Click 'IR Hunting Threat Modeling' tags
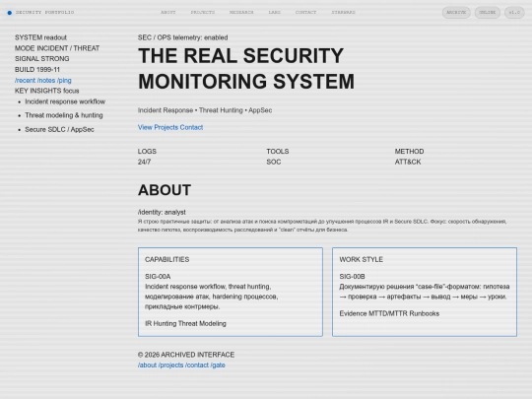Image resolution: width=532 pixels, height=399 pixels. (x=185, y=324)
